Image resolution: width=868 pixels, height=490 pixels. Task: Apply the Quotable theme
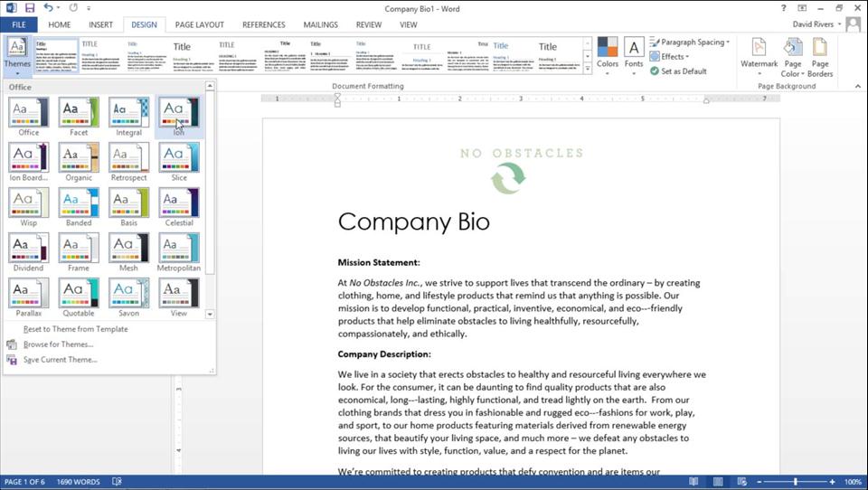coord(79,297)
